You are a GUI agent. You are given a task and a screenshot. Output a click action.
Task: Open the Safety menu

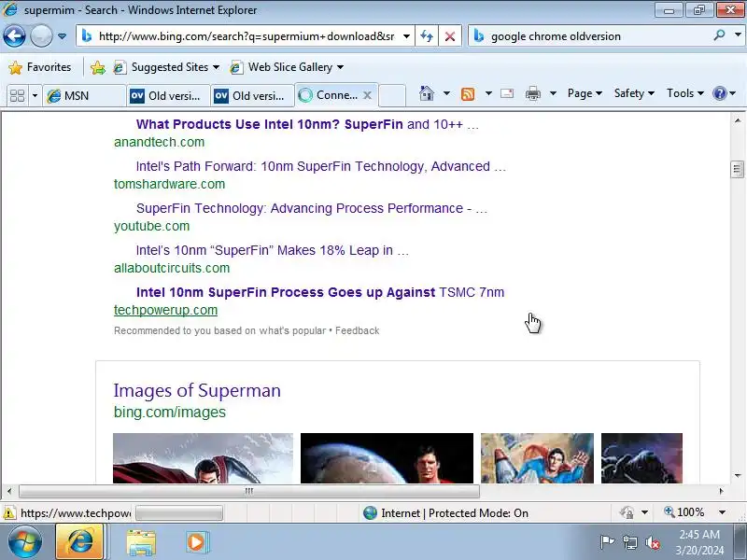(x=634, y=93)
